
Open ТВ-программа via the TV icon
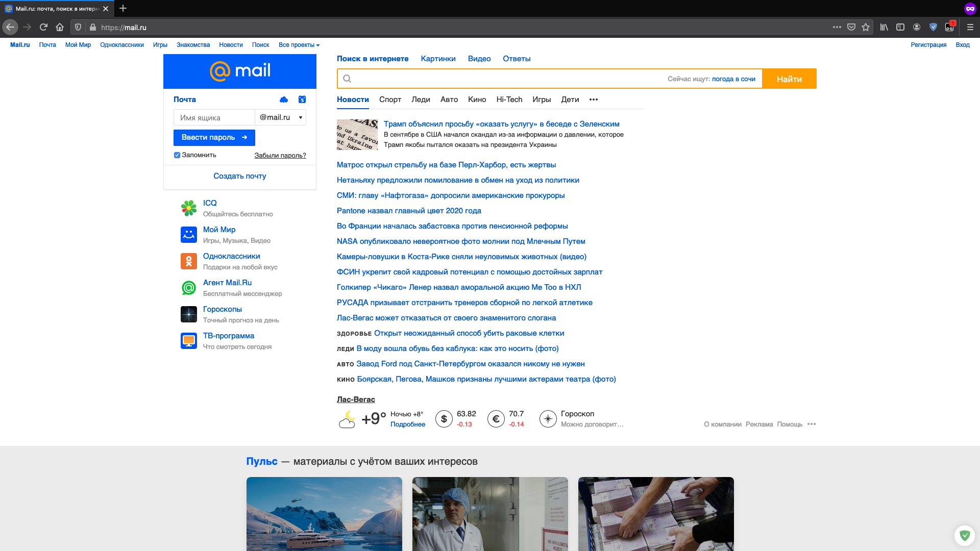tap(189, 340)
